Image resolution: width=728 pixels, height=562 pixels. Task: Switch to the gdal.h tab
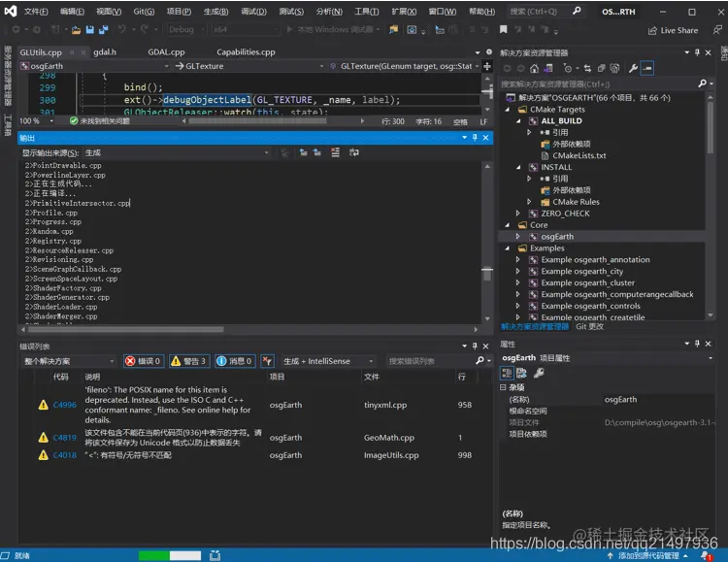[105, 52]
